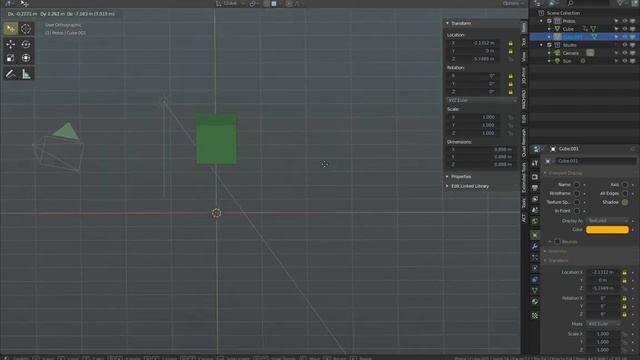Open the Display As Textured dropdown
Viewport: 640px width, 360px height.
pyautogui.click(x=607, y=221)
